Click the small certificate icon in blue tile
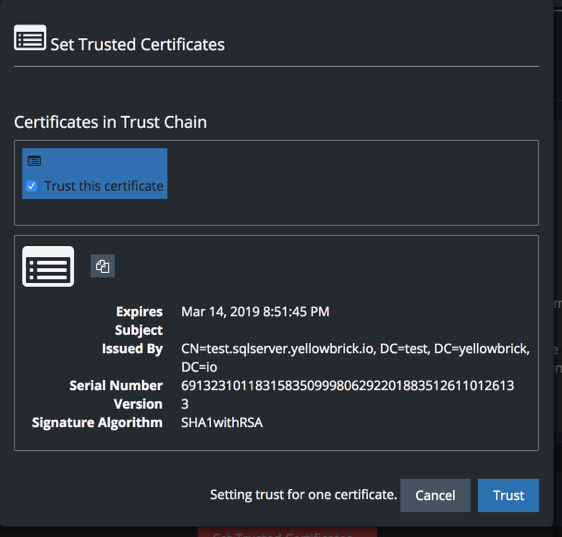This screenshot has height=537, width=562. 34,161
